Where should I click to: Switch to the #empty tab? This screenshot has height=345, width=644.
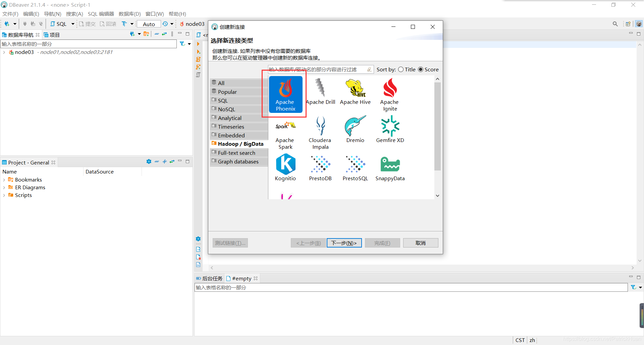click(241, 278)
